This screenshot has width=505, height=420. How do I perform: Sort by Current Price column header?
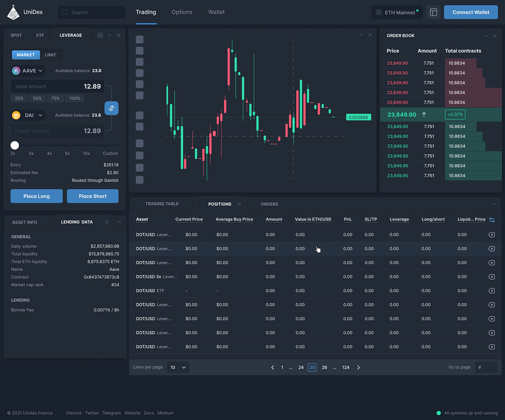pyautogui.click(x=189, y=219)
